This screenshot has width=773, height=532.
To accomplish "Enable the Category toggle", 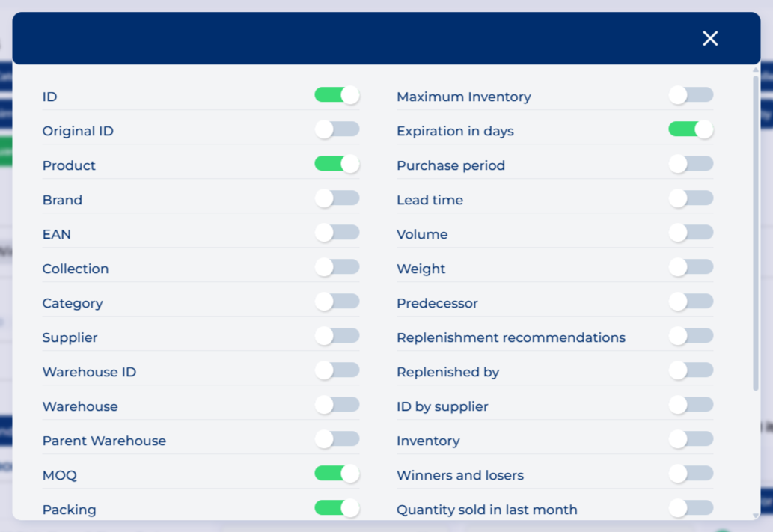I will coord(337,302).
